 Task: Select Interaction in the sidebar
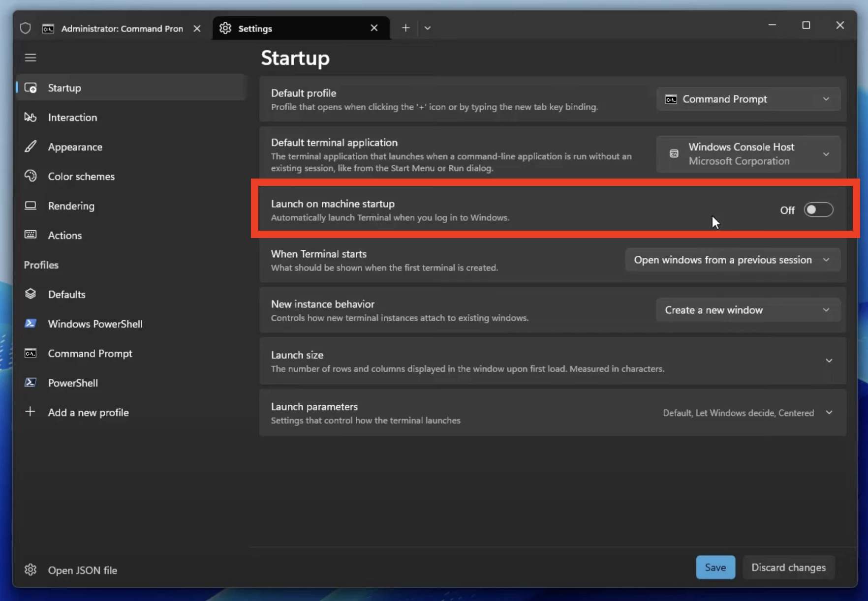(131, 117)
